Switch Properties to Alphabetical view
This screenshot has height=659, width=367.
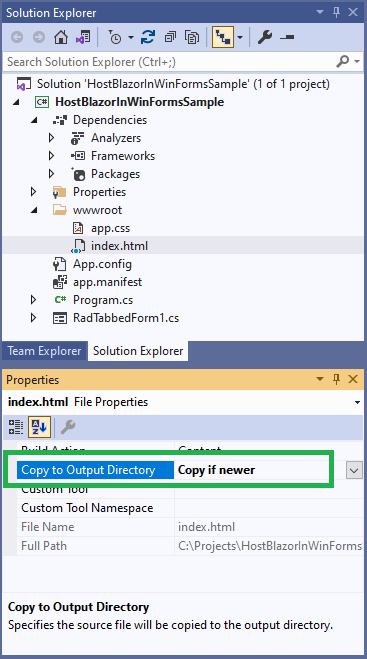point(39,427)
